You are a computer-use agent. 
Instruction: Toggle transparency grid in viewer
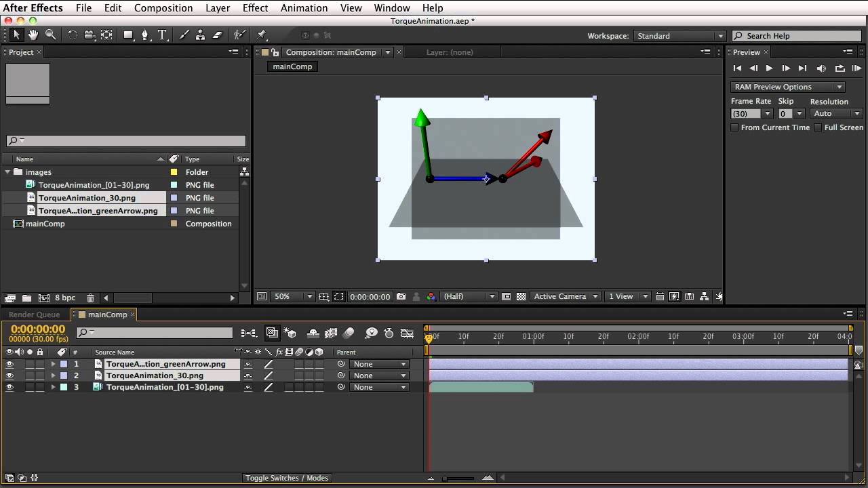(521, 296)
